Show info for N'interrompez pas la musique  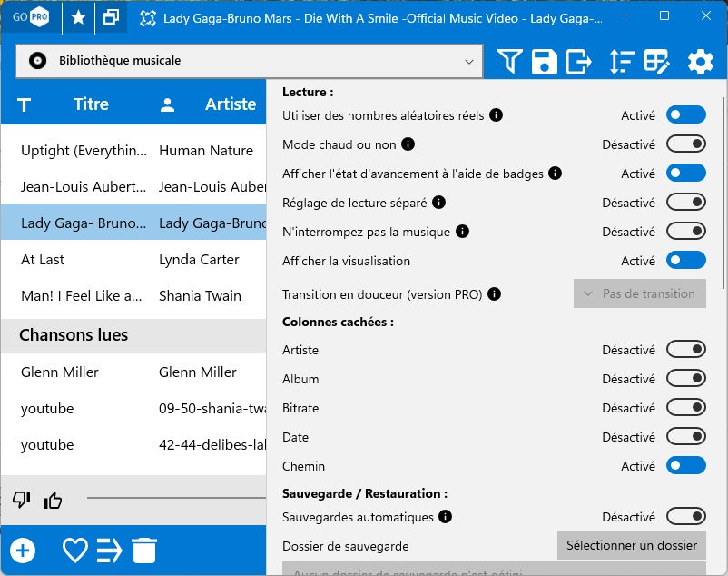[462, 231]
